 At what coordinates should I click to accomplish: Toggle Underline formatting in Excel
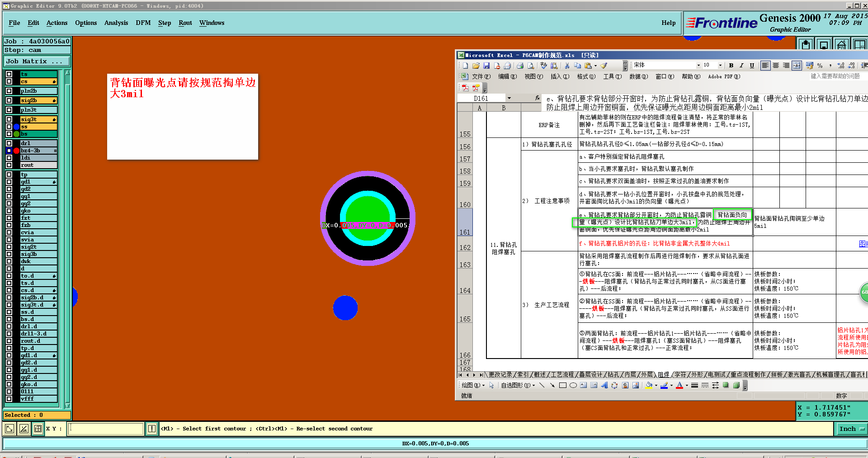[x=752, y=66]
